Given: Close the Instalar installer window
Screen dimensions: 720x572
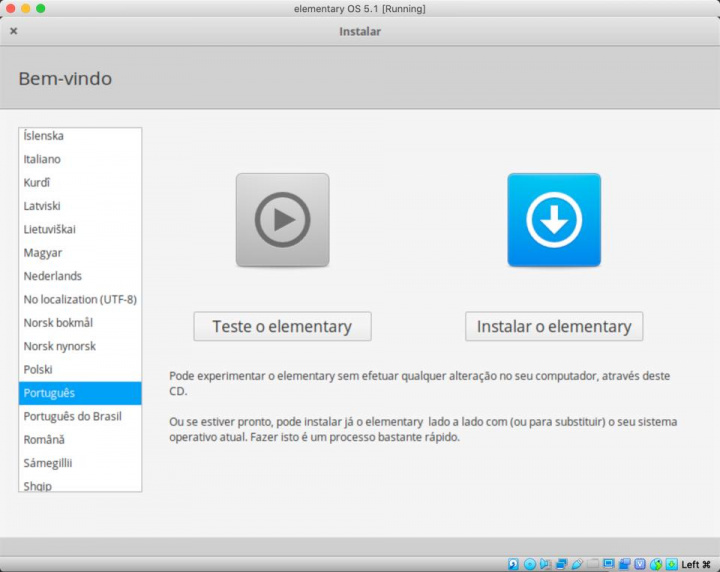Looking at the screenshot, I should pyautogui.click(x=13, y=31).
